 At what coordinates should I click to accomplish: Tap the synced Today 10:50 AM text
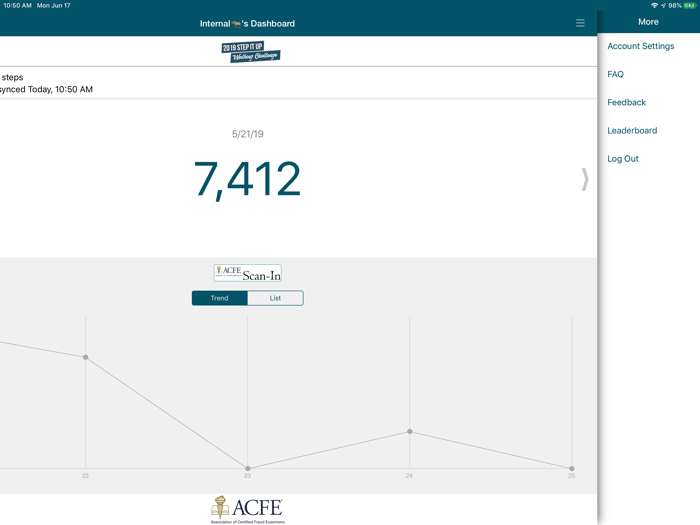pyautogui.click(x=46, y=89)
